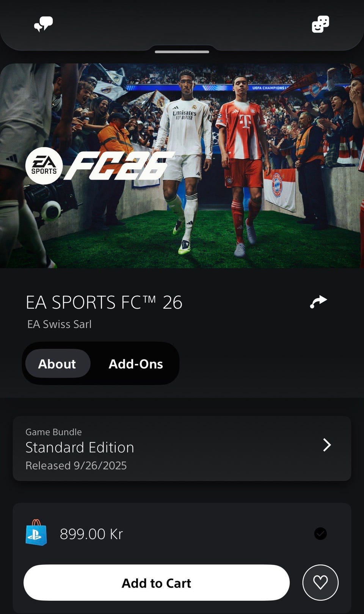Tap the Released 9/26/2025 line
Image resolution: width=364 pixels, height=614 pixels.
pyautogui.click(x=76, y=466)
